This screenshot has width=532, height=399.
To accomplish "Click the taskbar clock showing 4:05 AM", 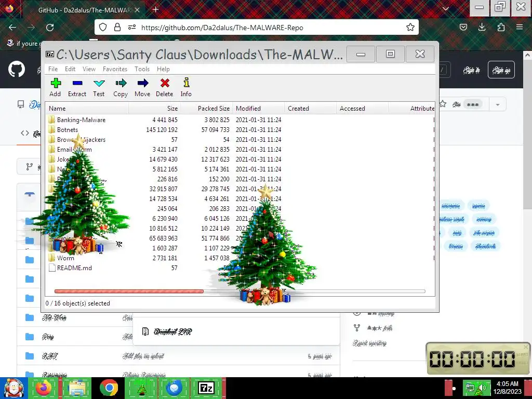I will 507,388.
